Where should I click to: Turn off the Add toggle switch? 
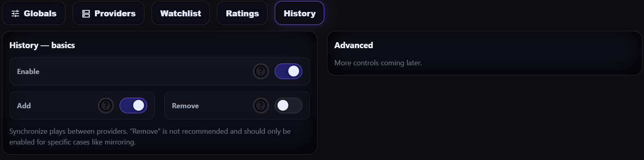point(133,106)
